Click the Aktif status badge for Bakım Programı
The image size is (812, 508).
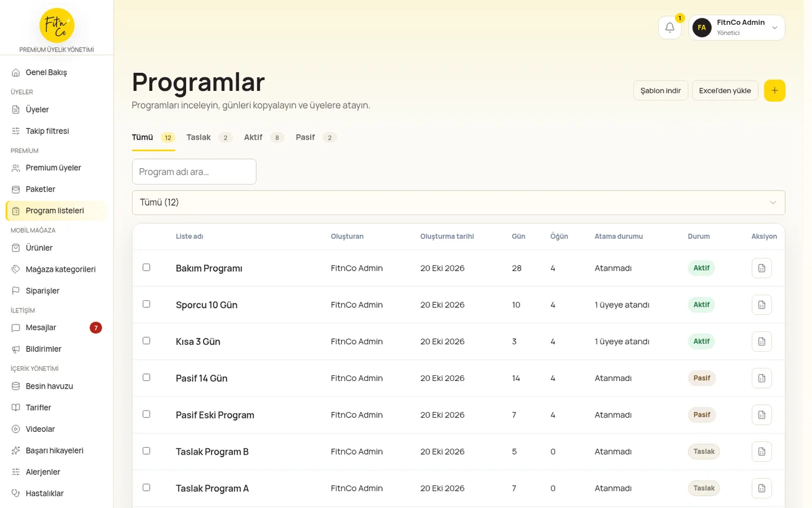point(701,268)
